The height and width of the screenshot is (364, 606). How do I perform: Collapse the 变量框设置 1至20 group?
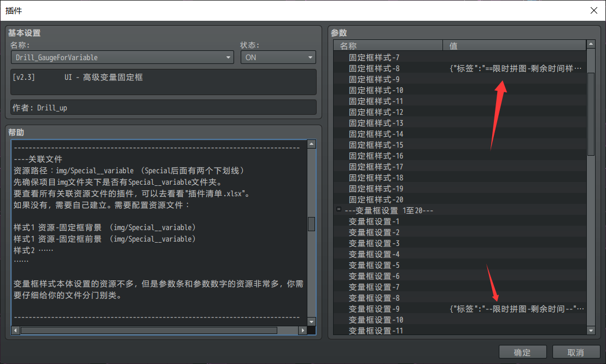[x=339, y=210]
